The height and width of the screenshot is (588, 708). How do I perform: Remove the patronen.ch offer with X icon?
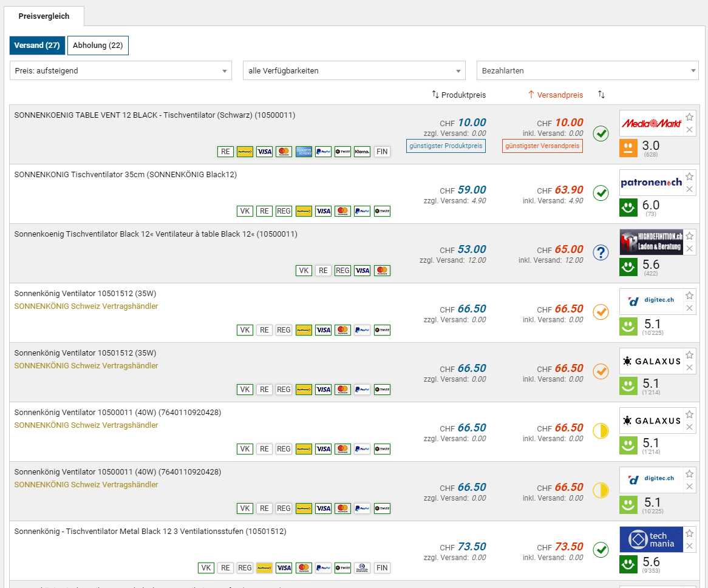coord(689,189)
